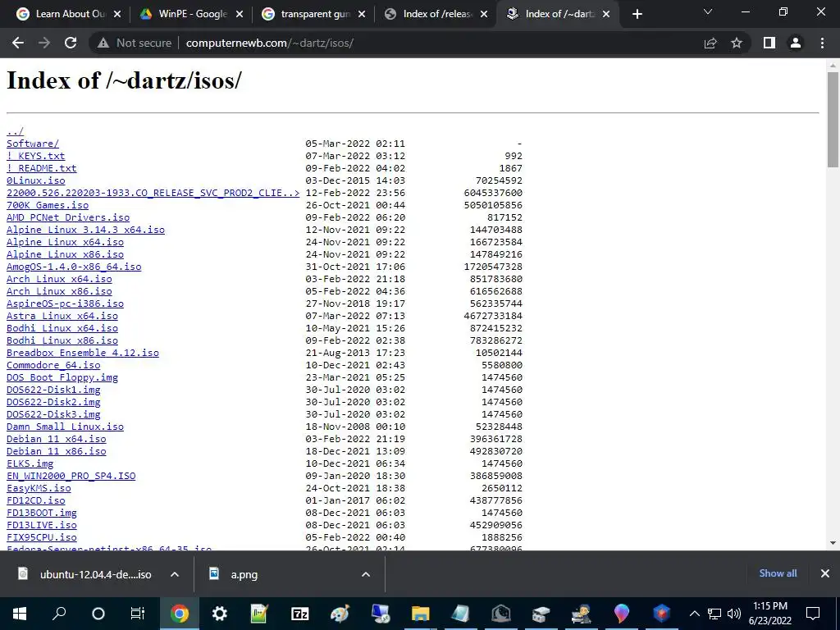Open the browser side panel
Screen dimensions: 840x630
click(x=769, y=43)
